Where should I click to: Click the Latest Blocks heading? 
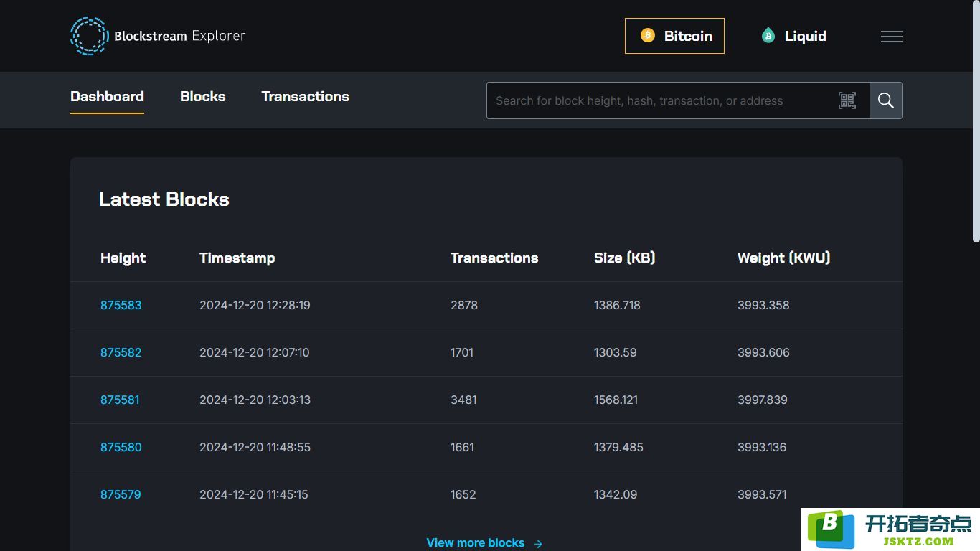pyautogui.click(x=164, y=199)
